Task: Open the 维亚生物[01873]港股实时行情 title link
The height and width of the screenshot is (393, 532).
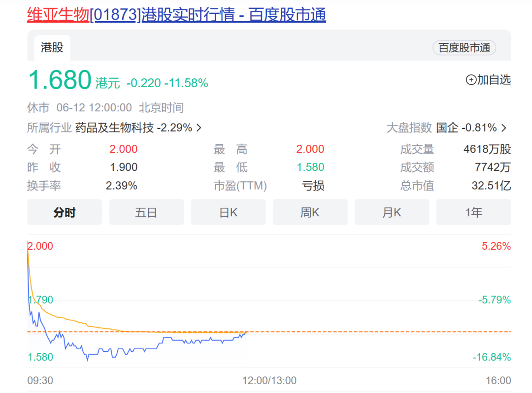Action: tap(176, 15)
